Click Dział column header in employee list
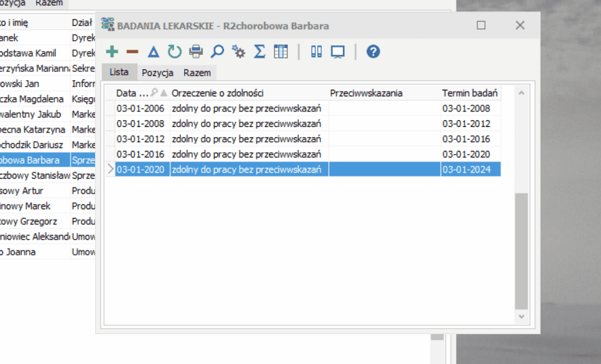 [82, 22]
